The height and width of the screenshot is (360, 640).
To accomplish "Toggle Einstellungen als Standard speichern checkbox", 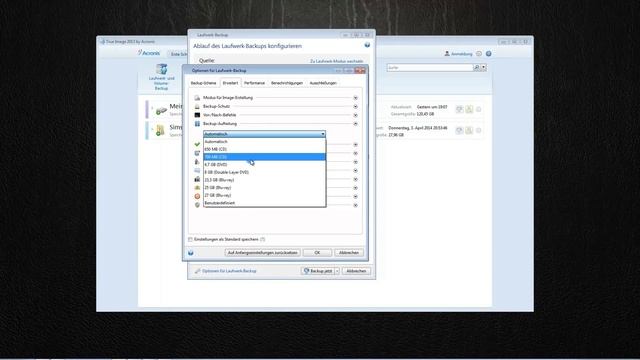I will [190, 240].
